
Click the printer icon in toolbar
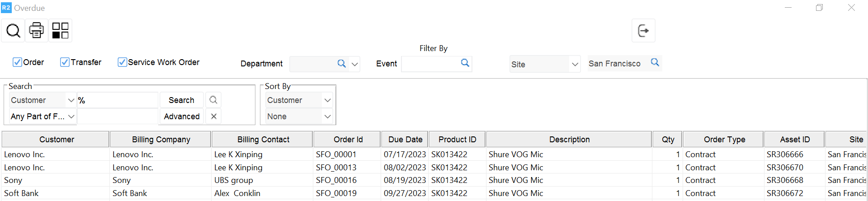click(37, 31)
